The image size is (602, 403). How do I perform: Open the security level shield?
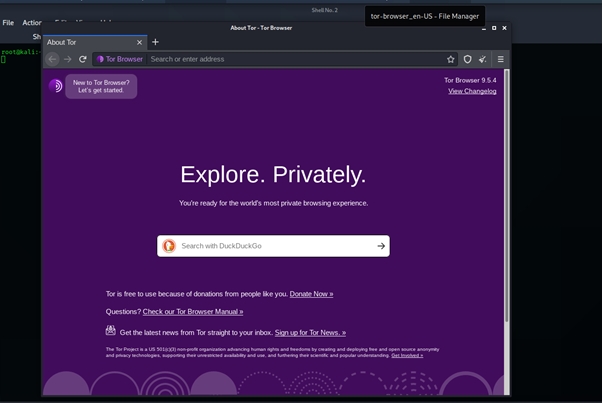(x=467, y=59)
